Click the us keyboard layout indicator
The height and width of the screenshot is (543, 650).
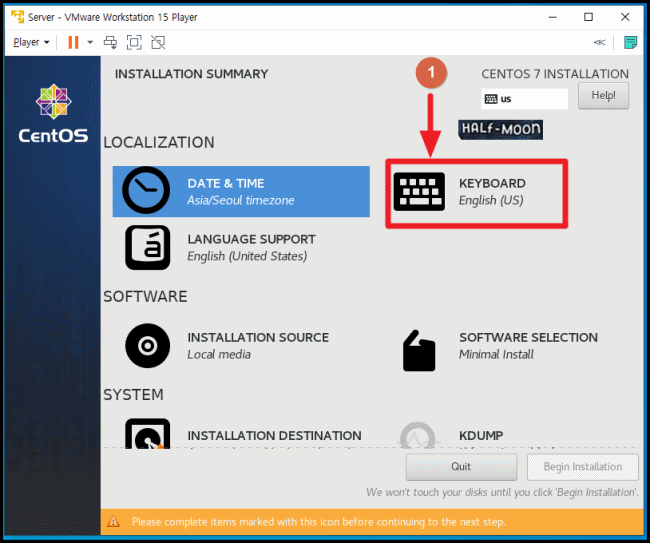coord(524,99)
